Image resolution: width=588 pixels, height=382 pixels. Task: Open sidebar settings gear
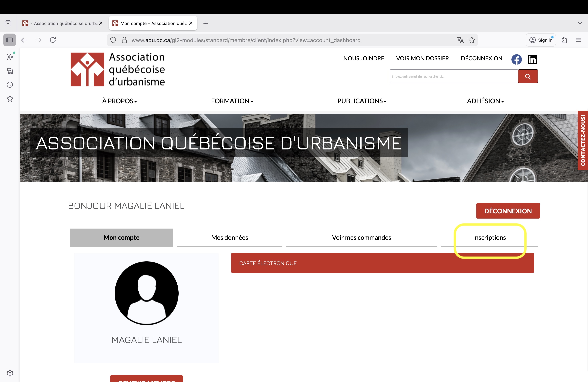click(x=10, y=373)
